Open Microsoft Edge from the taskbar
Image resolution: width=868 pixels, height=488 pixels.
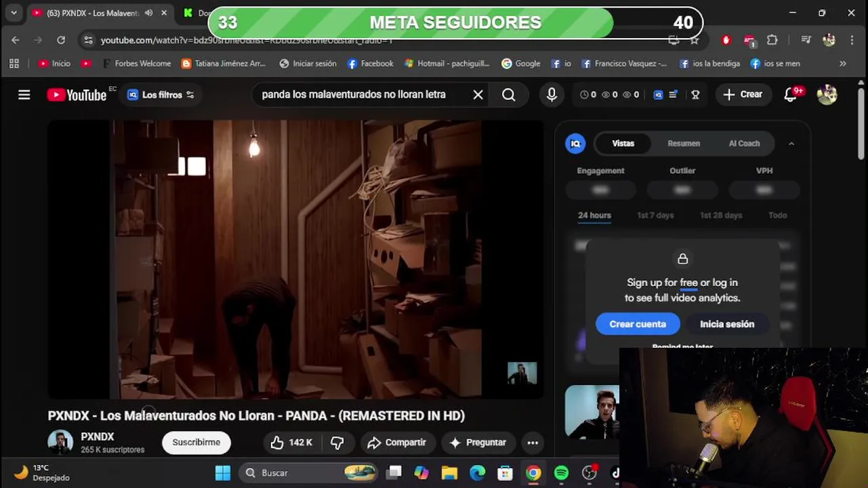coord(478,473)
